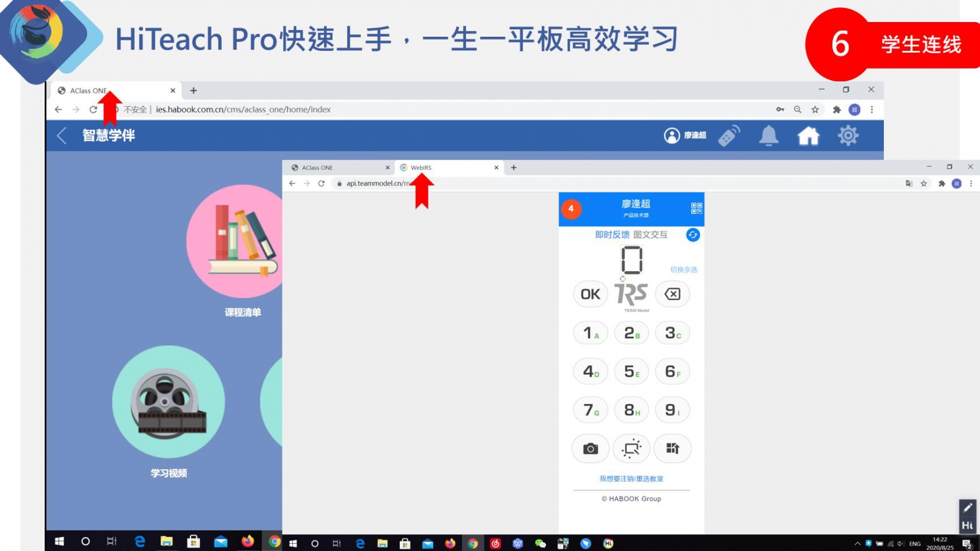Image resolution: width=980 pixels, height=551 pixels.
Task: Open settings gear in 智慧学伴 header
Action: coord(848,136)
